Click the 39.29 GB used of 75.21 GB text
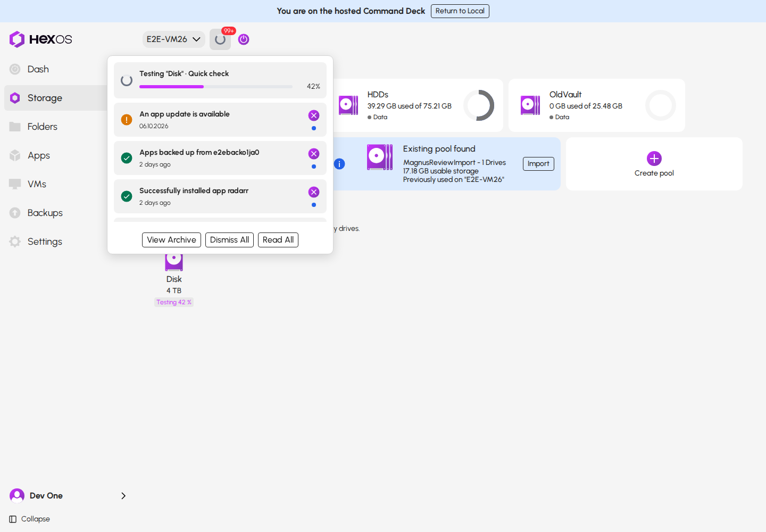766x532 pixels. click(x=410, y=106)
